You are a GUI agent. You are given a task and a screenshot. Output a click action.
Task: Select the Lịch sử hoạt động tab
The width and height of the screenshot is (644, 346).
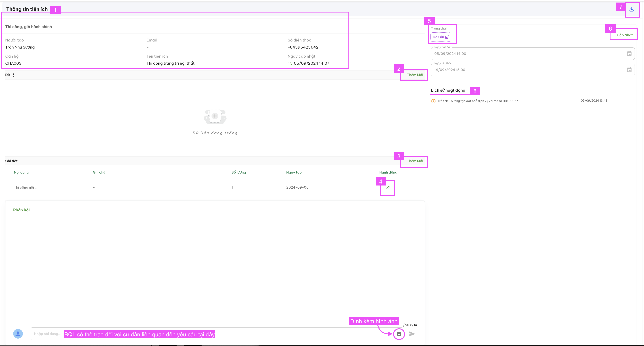click(x=448, y=90)
